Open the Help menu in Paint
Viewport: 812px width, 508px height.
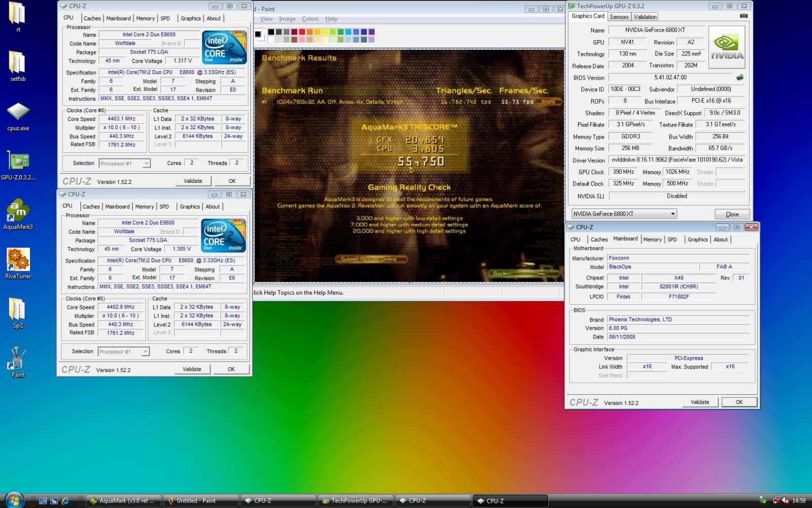[x=331, y=19]
